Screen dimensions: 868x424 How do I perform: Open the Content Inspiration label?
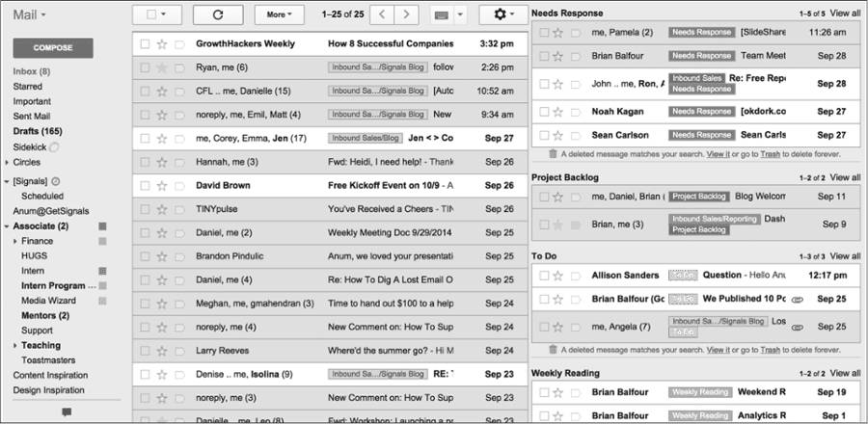50,376
